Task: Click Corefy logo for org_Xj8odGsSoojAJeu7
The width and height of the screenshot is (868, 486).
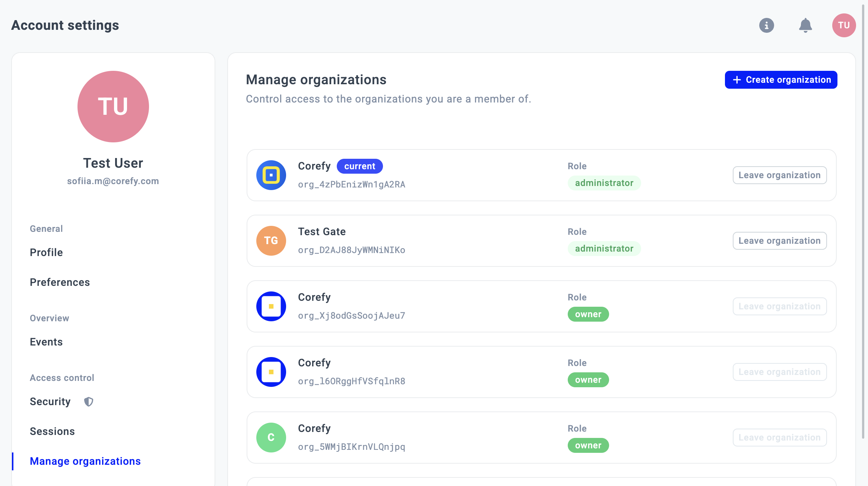Action: 271,306
